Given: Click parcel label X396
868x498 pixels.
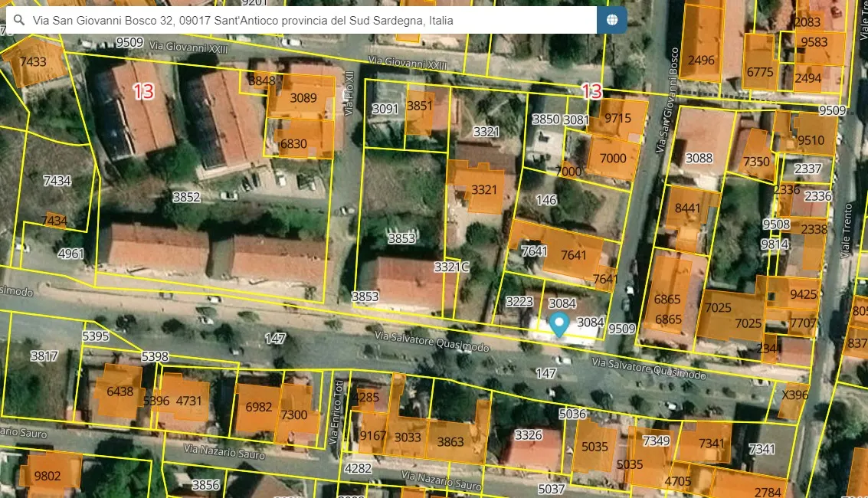Looking at the screenshot, I should (x=795, y=395).
